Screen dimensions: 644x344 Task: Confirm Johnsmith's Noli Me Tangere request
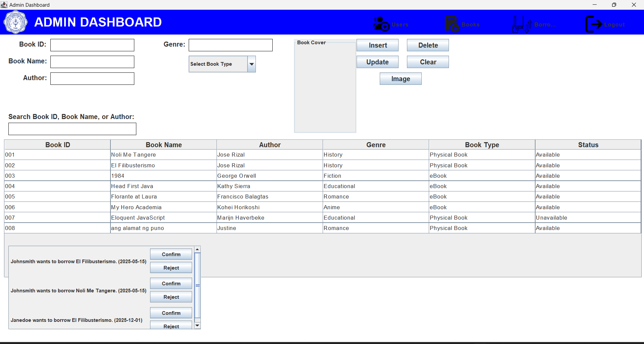tap(171, 284)
